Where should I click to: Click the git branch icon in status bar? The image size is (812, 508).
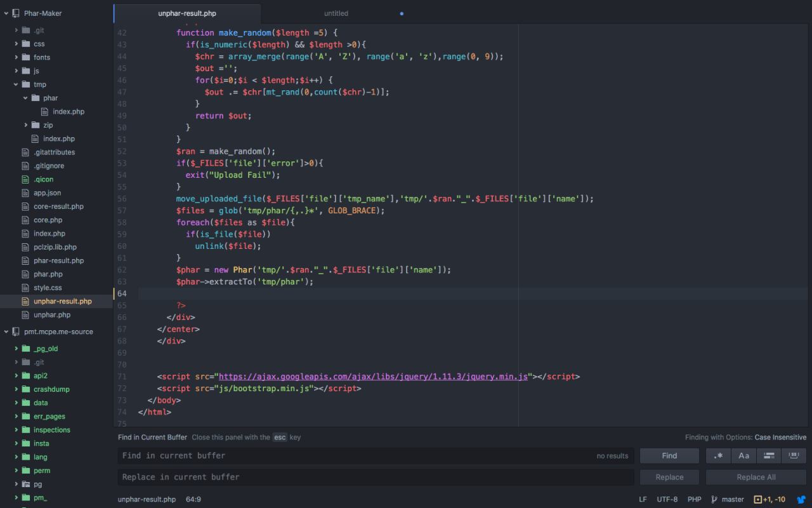click(x=715, y=500)
